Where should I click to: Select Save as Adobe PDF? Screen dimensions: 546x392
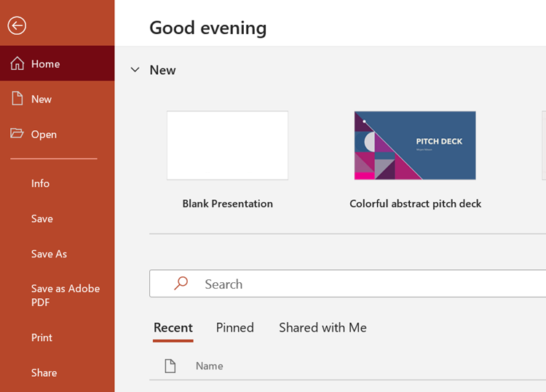coord(65,295)
